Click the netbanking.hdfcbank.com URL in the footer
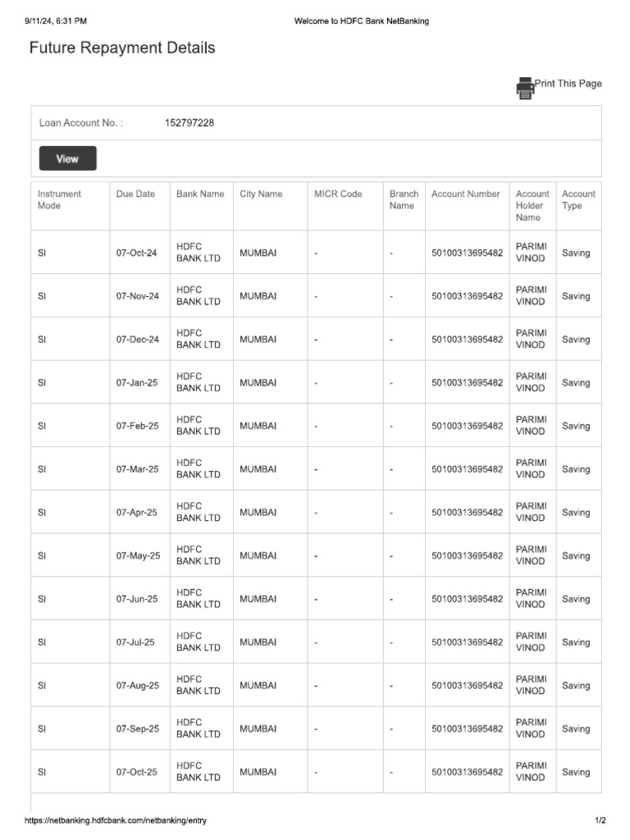The image size is (630, 840). point(116,820)
